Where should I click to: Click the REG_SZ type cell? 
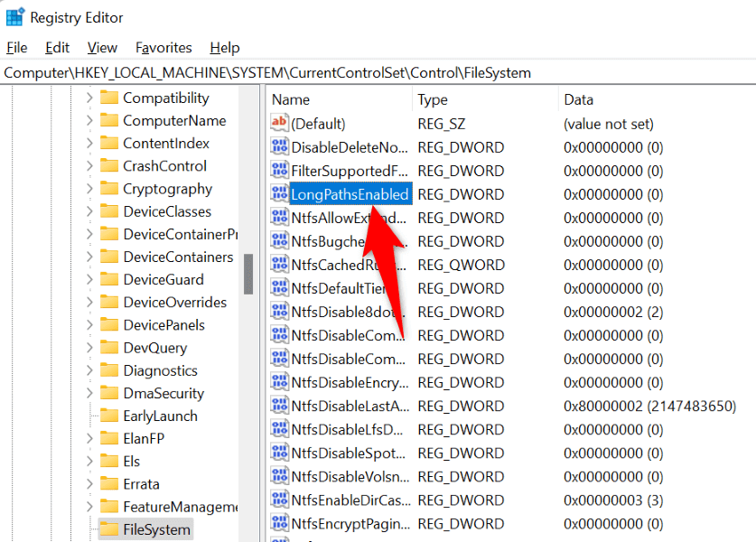441,124
